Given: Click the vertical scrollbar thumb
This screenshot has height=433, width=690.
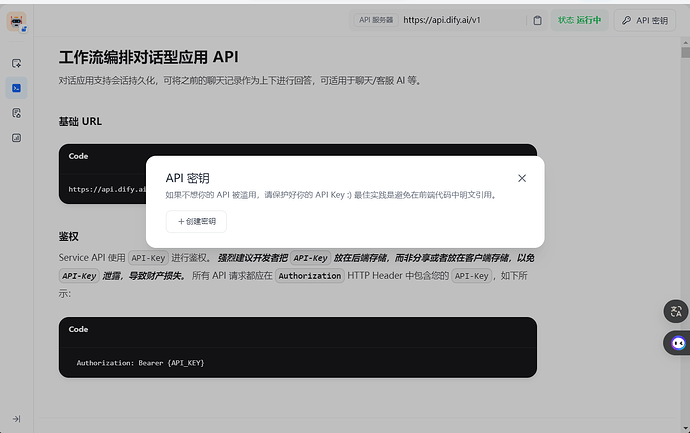Looking at the screenshot, I should click(x=685, y=53).
